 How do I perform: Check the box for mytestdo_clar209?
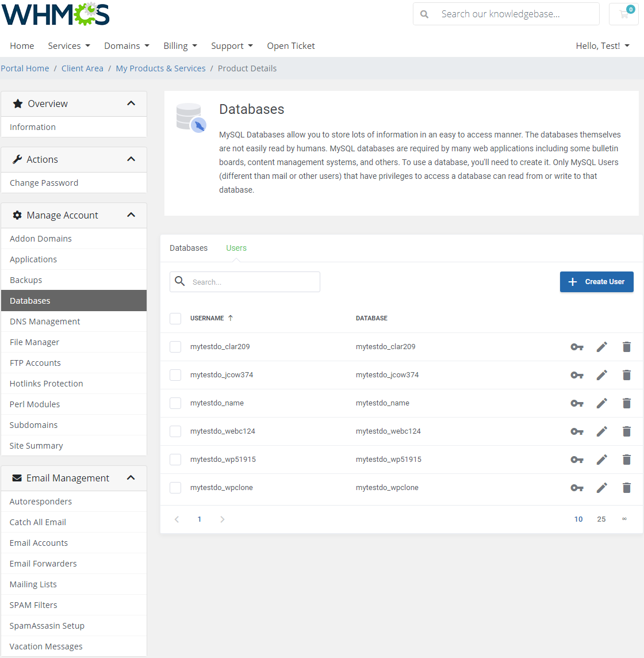(x=175, y=347)
